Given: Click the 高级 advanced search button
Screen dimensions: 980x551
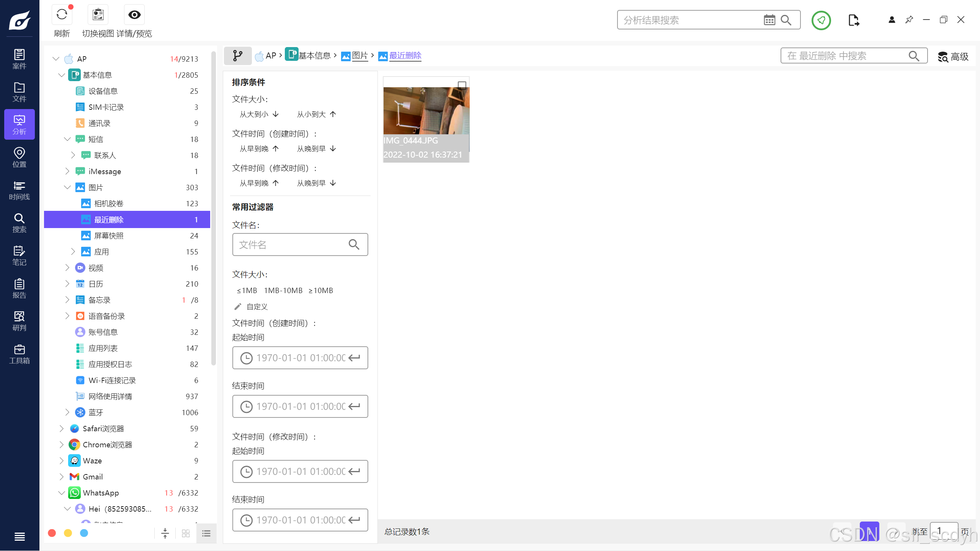Looking at the screenshot, I should point(953,57).
